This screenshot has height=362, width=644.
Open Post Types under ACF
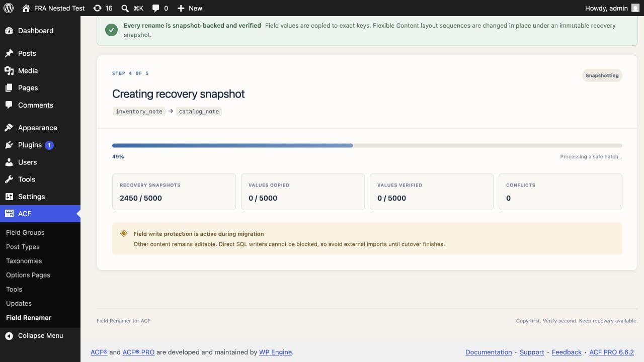(x=23, y=247)
